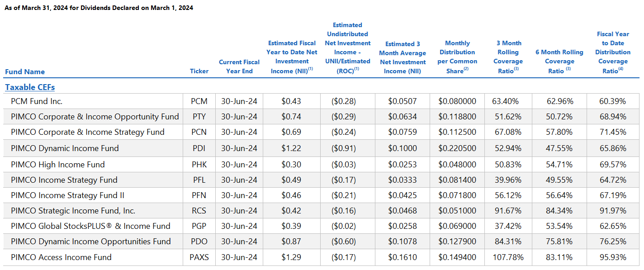The height and width of the screenshot is (270, 644).
Task: Select the PIMCO Access Income Fund name
Action: 61,257
